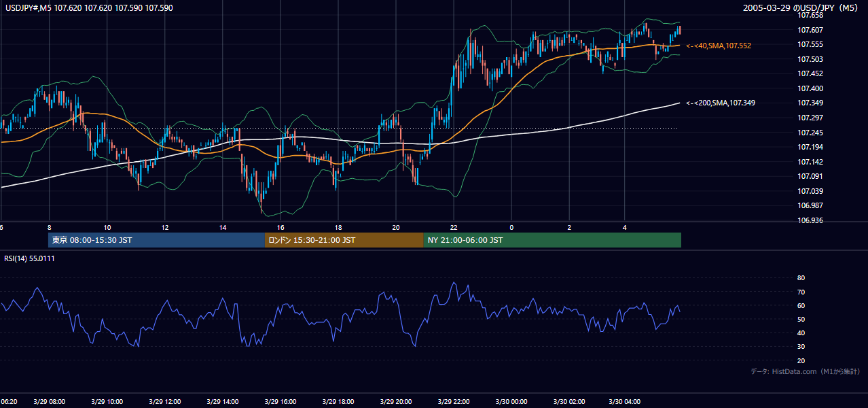This screenshot has height=408, width=868.
Task: Click price axis value 107.452
Action: tap(812, 73)
